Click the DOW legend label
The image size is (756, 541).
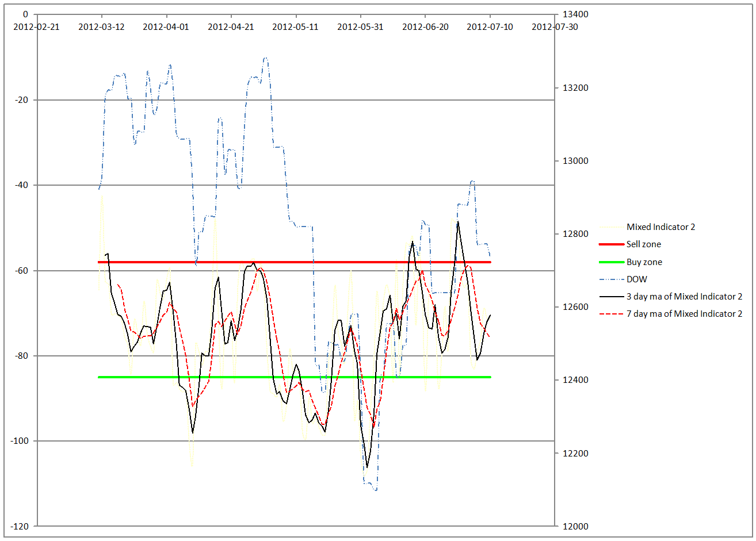[636, 279]
